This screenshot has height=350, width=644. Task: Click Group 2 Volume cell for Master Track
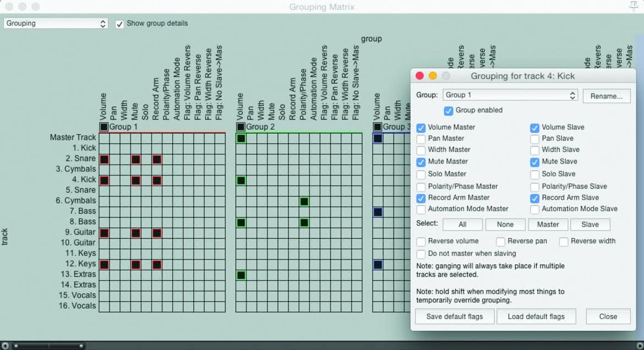click(241, 139)
